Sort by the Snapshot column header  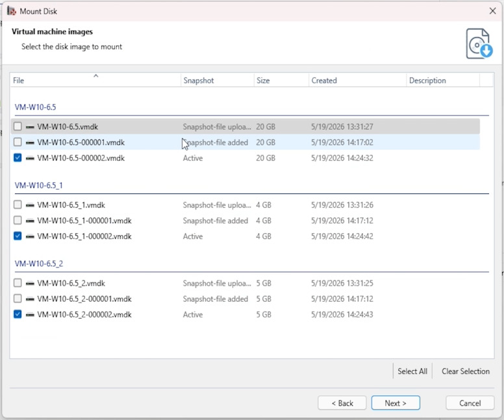tap(218, 80)
